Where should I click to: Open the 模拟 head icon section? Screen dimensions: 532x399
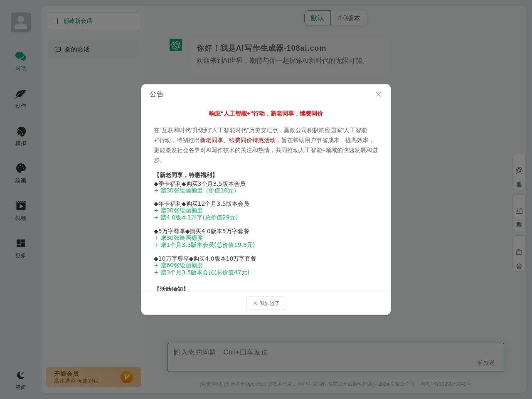tap(21, 136)
